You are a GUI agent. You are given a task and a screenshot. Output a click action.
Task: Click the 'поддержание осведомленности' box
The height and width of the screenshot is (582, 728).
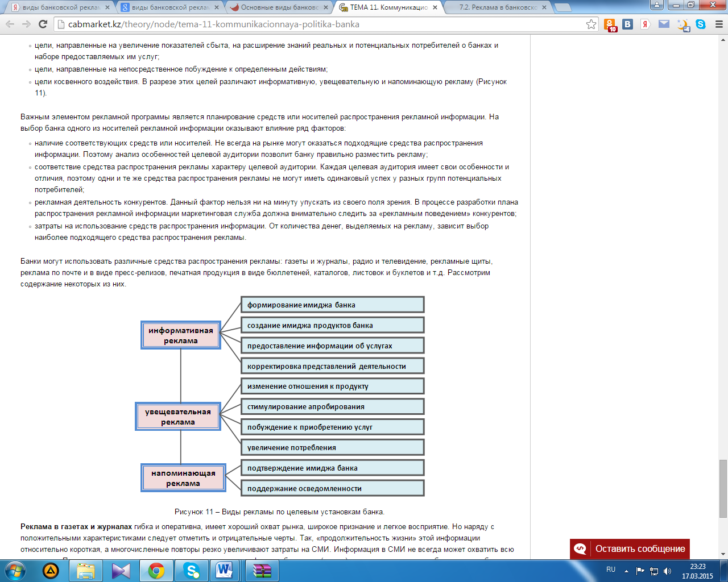pos(333,488)
